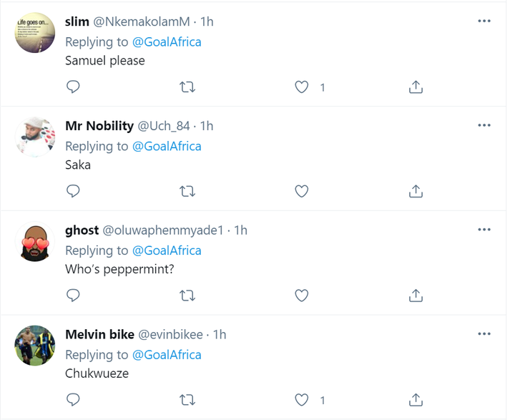Open @GoalAfrica link in Melvin bike's reply
This screenshot has width=515, height=420.
[167, 355]
